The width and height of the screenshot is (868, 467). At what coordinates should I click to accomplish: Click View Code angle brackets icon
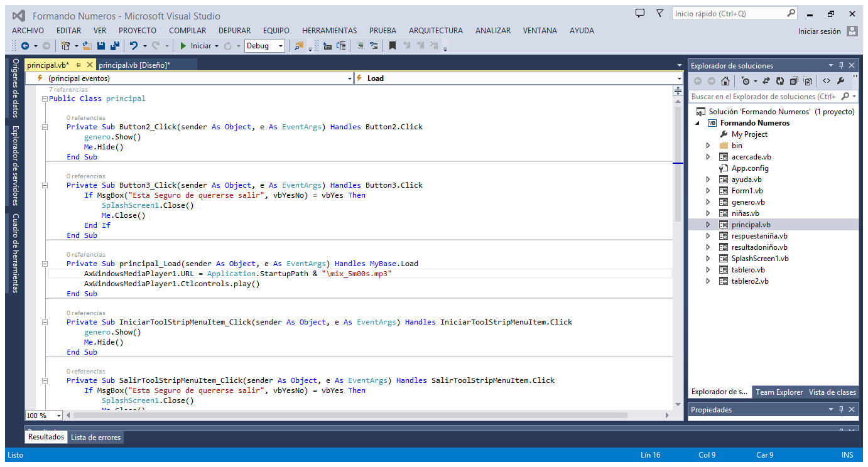pos(827,81)
